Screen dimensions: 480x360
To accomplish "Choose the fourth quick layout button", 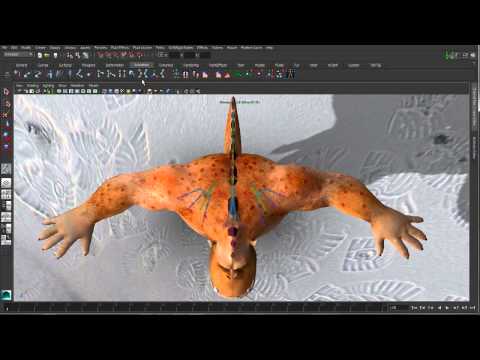I will (x=6, y=217).
